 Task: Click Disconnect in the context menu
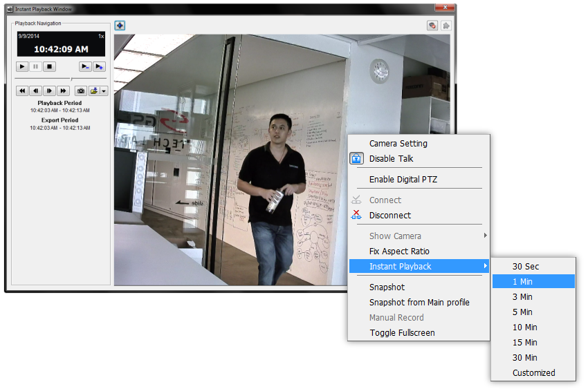pos(389,216)
